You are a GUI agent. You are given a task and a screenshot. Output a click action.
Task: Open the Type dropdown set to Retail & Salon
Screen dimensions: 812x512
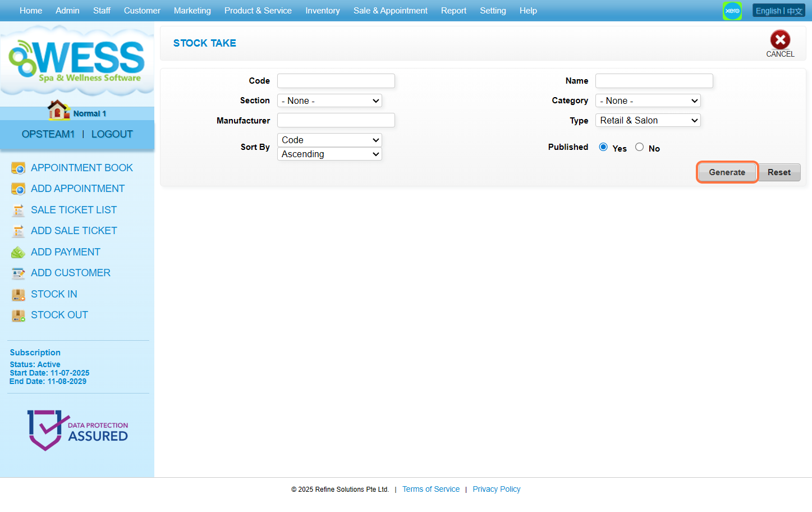[648, 120]
